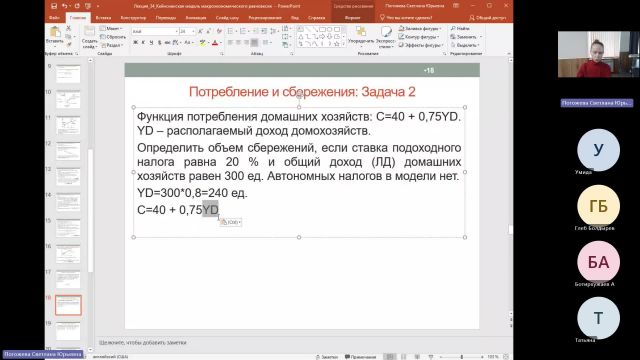Toggle bold (Ж) formatting

pyautogui.click(x=135, y=42)
